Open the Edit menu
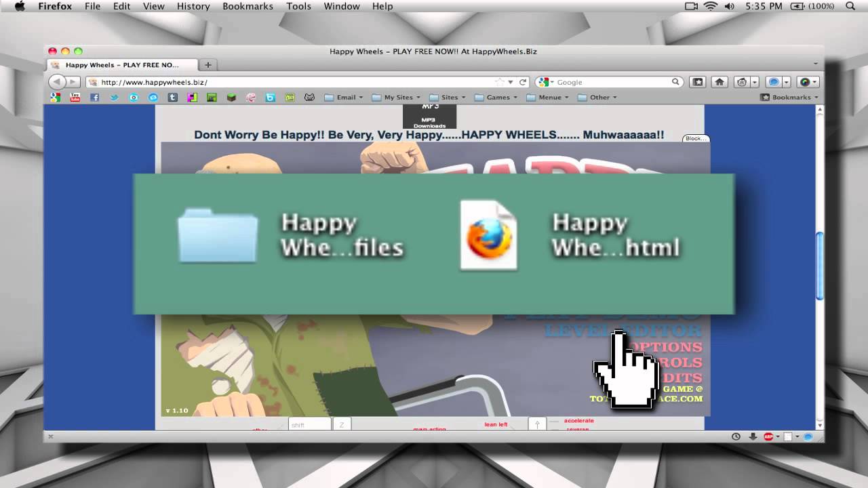This screenshot has height=488, width=868. pos(122,6)
